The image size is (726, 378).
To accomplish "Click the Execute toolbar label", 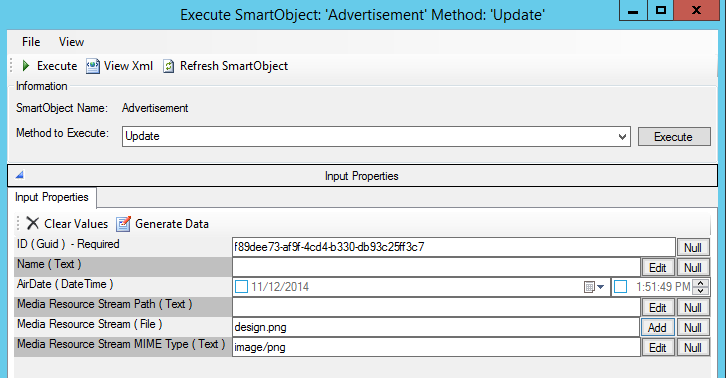I will tap(57, 66).
